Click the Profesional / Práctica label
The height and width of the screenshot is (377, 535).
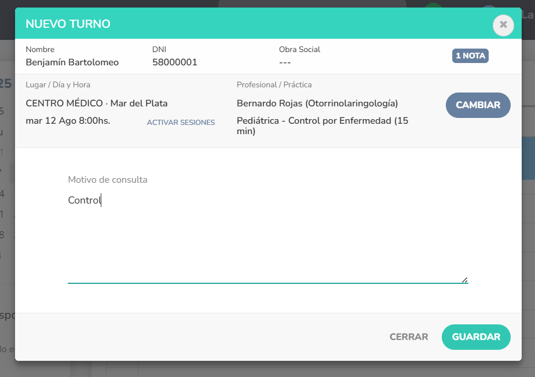[274, 85]
